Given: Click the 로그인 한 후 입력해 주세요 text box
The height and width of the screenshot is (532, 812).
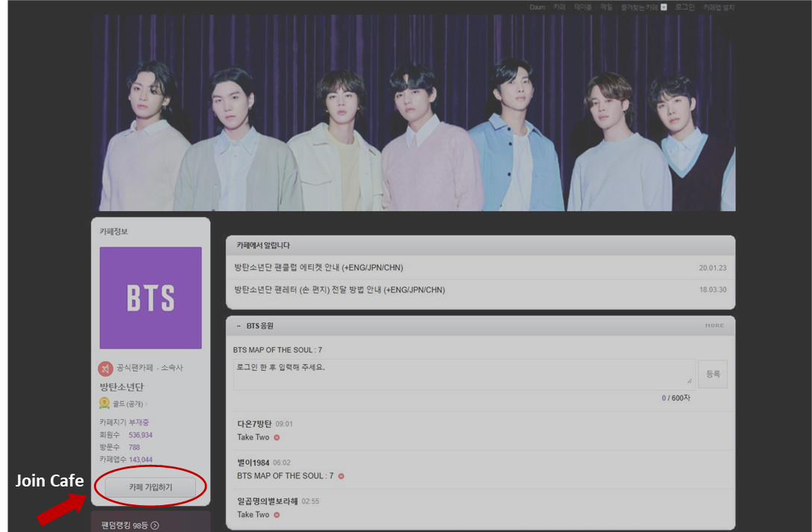Looking at the screenshot, I should point(464,375).
